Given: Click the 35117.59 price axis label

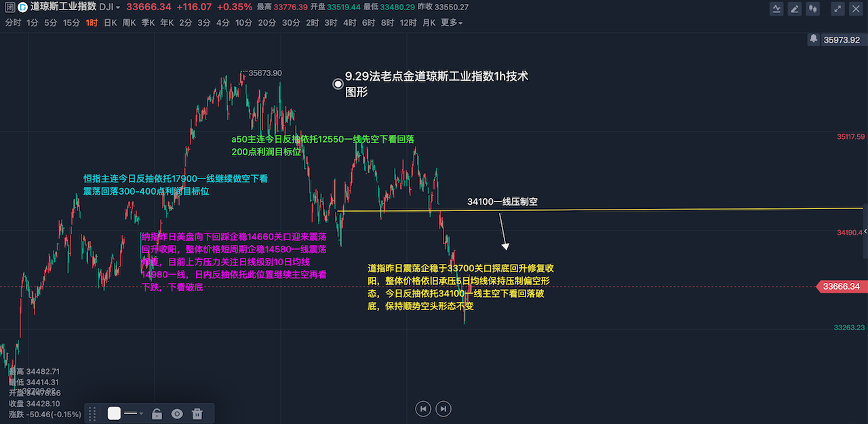Looking at the screenshot, I should click(x=850, y=136).
